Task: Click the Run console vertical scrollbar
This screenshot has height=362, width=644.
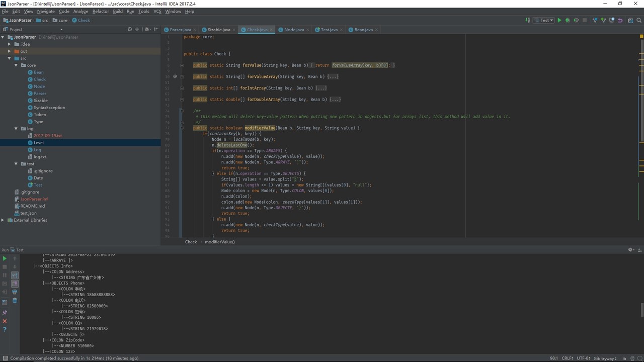Action: [x=641, y=310]
